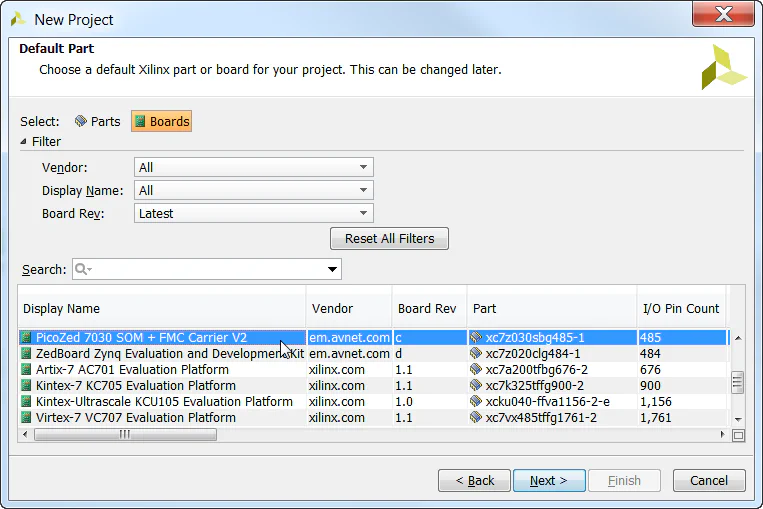This screenshot has height=509, width=763.
Task: Click part cell xcku040-ffva1156-2-e
Action: click(x=552, y=401)
